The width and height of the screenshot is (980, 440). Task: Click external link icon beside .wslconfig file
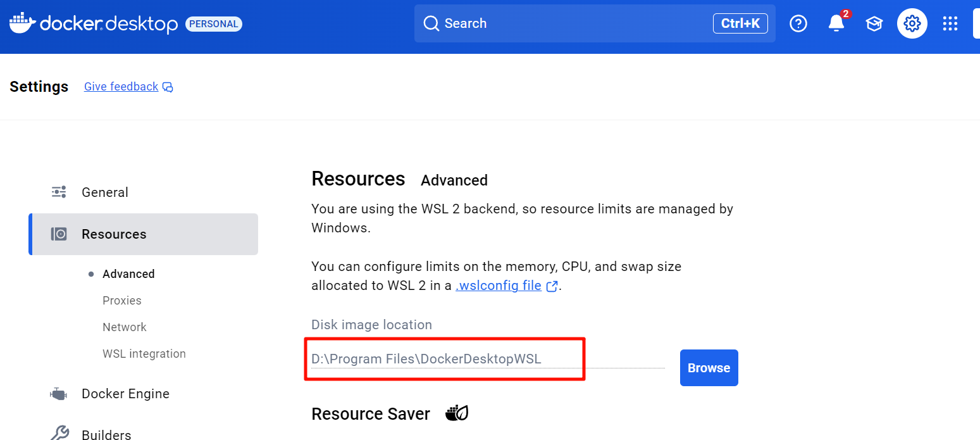click(x=552, y=286)
